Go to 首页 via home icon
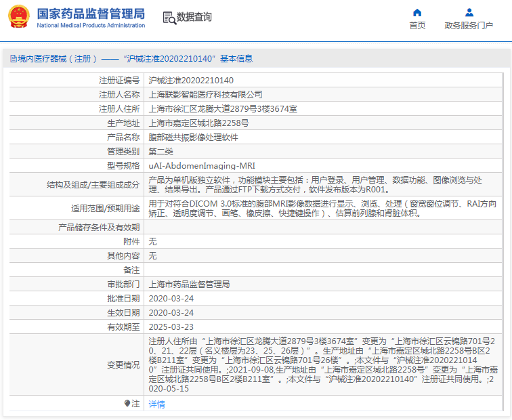The width and height of the screenshot is (512, 420). click(417, 12)
